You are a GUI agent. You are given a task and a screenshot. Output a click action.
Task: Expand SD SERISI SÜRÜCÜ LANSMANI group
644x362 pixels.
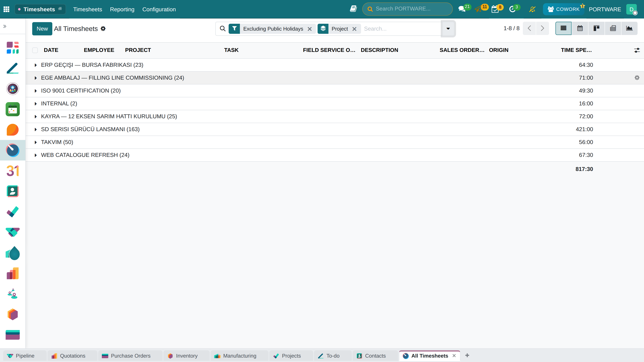coord(35,129)
